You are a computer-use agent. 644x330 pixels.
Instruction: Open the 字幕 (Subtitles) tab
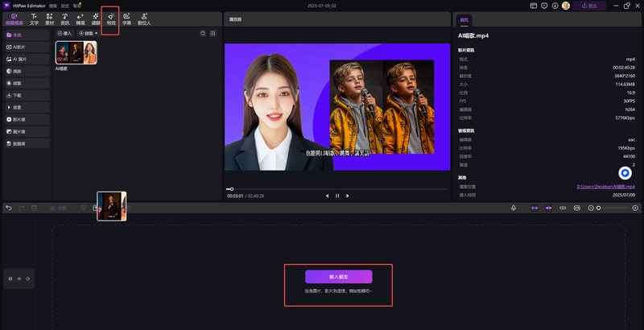click(126, 19)
